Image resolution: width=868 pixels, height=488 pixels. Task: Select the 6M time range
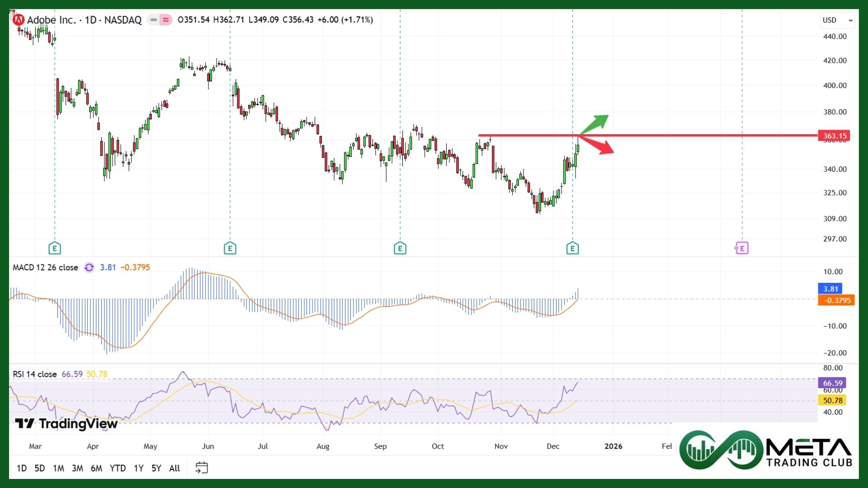96,468
